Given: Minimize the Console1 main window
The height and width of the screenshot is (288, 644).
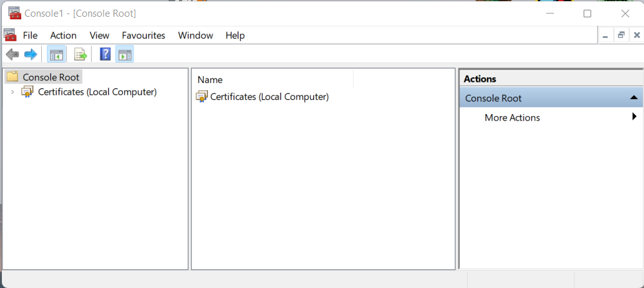Looking at the screenshot, I should point(549,14).
